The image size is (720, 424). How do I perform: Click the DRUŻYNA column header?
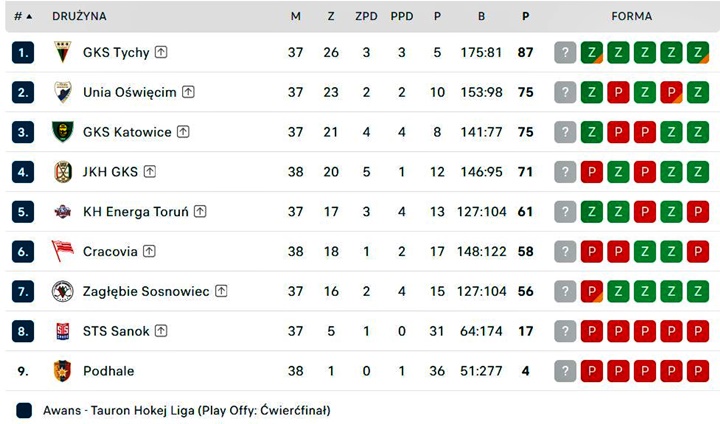[79, 17]
